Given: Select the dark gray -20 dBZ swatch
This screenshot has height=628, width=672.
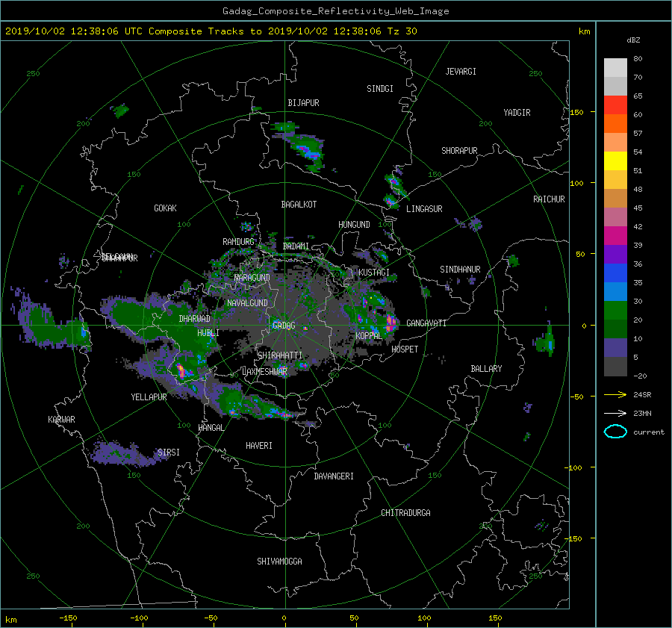Looking at the screenshot, I should coord(615,366).
